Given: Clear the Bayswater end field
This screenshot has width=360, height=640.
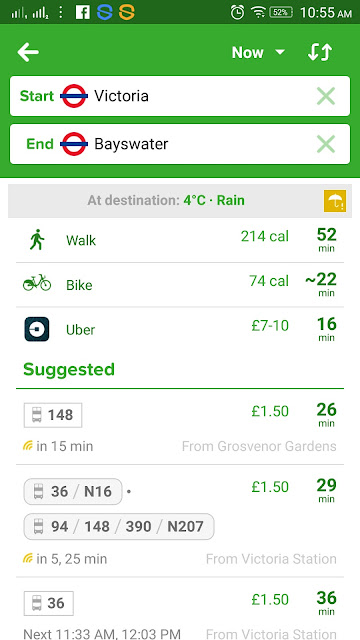Looking at the screenshot, I should pyautogui.click(x=326, y=144).
